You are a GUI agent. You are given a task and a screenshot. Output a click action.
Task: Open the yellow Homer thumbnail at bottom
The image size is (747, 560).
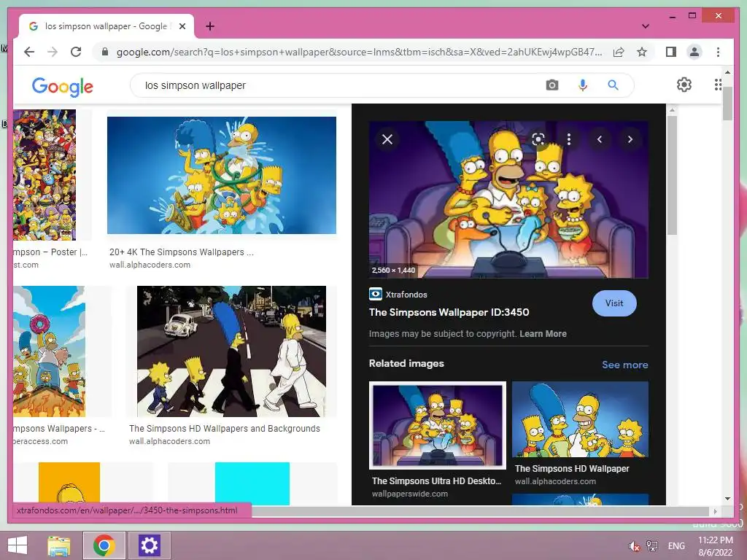(x=69, y=483)
